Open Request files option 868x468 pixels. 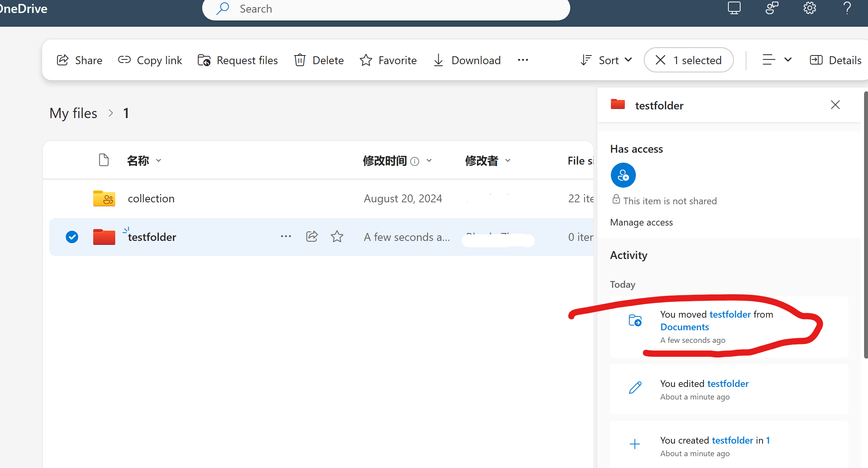(x=238, y=60)
